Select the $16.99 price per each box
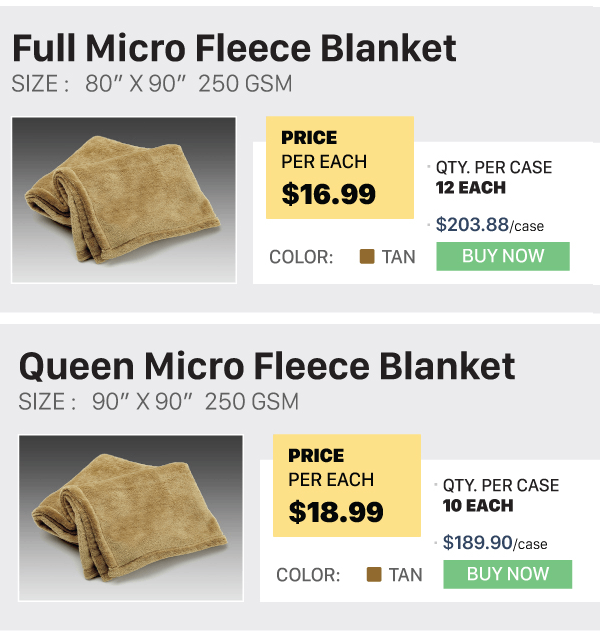This screenshot has height=636, width=600. pos(339,167)
